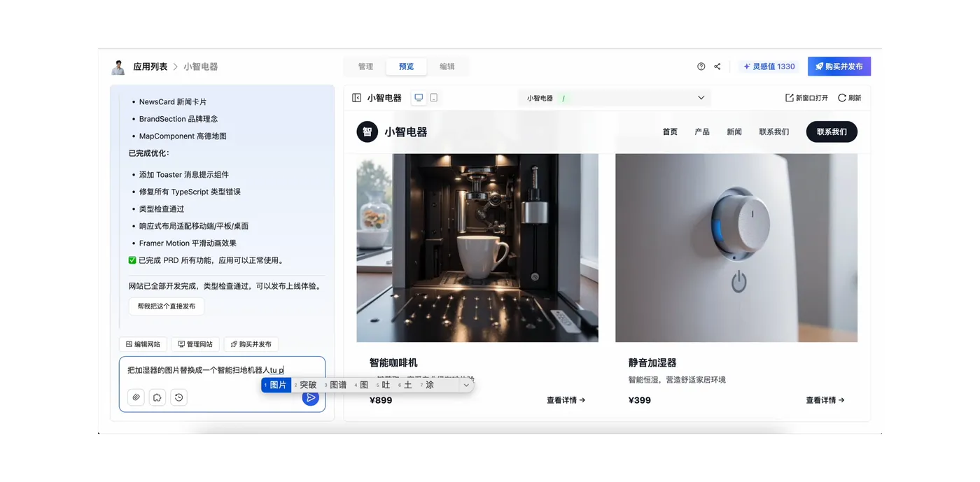
Task: Click the black 联系我们 pill button
Action: (x=832, y=132)
